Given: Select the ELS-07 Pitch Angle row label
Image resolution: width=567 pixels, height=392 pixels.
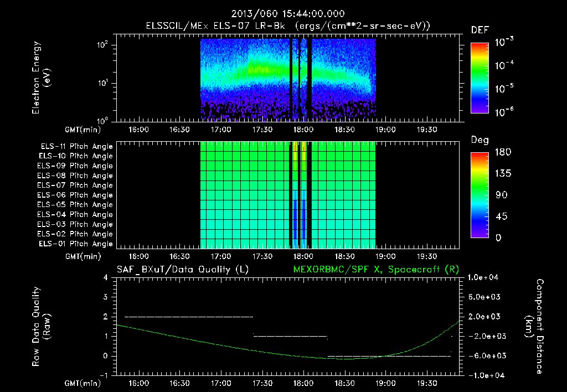Looking at the screenshot, I should click(75, 185).
